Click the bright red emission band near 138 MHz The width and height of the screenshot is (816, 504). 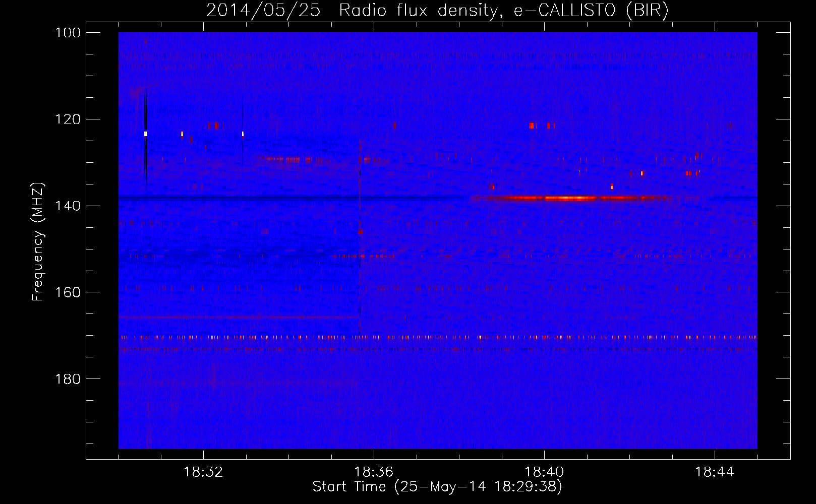pyautogui.click(x=570, y=198)
